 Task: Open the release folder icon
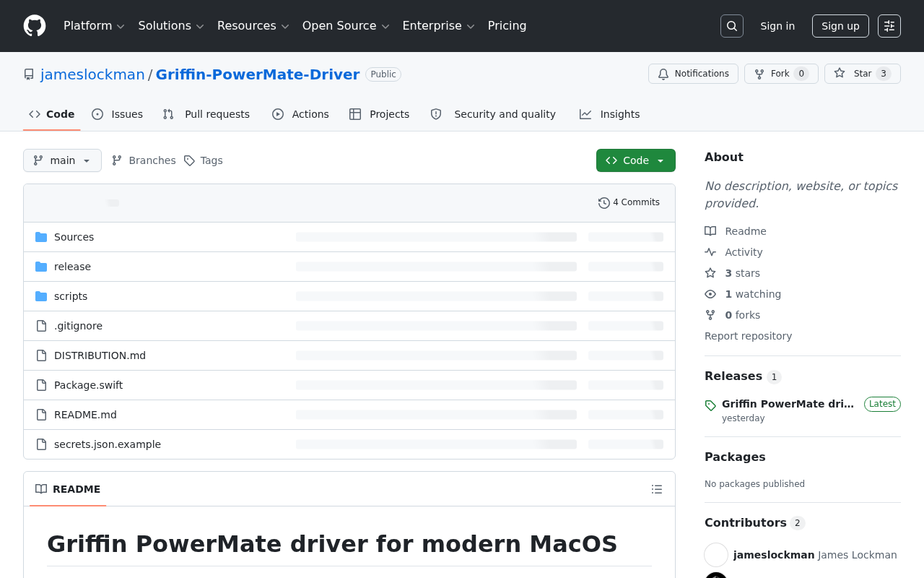(41, 267)
